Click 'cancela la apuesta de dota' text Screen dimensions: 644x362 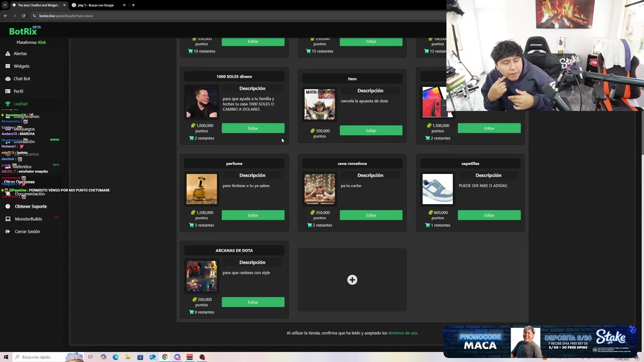pos(364,101)
